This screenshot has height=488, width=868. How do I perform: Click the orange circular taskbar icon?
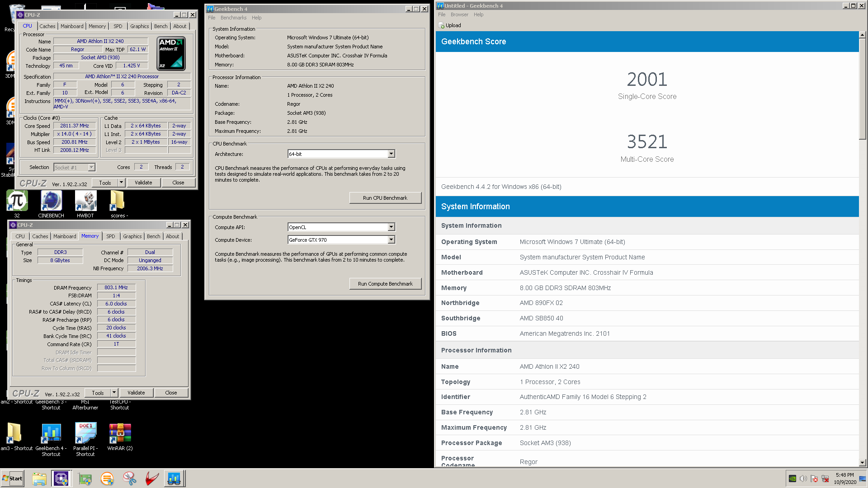(107, 479)
